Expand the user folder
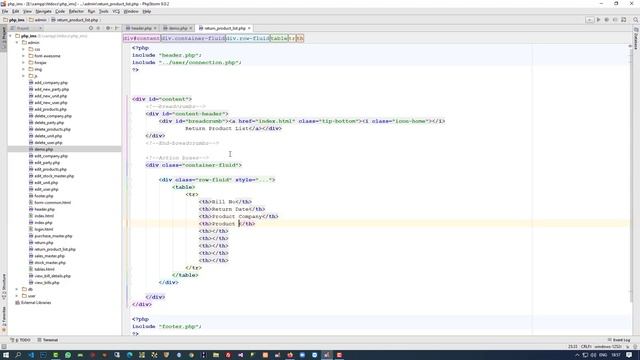This screenshot has height=360, width=640. [x=17, y=296]
